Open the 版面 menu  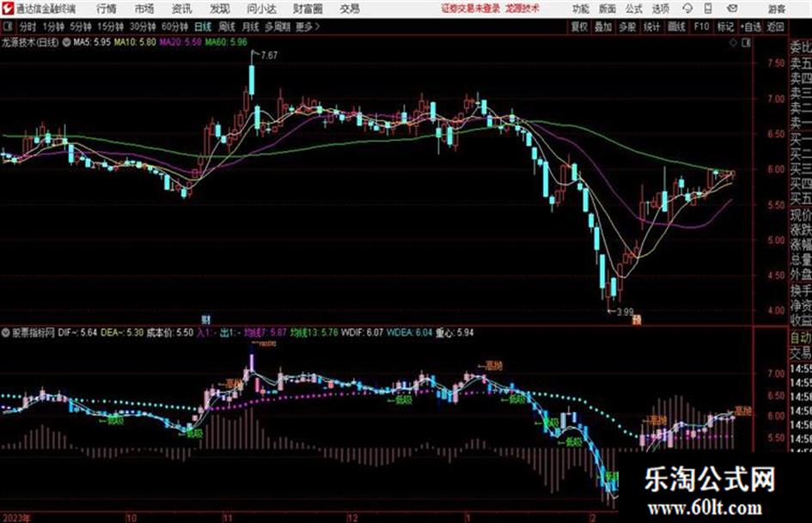(607, 9)
